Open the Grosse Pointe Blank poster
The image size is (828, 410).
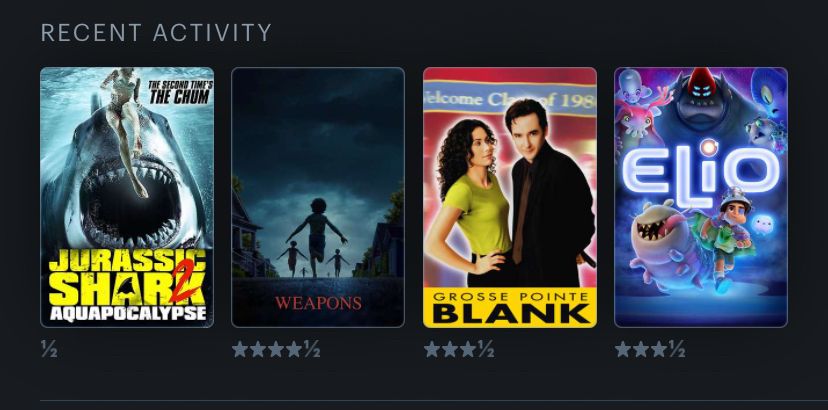point(510,197)
